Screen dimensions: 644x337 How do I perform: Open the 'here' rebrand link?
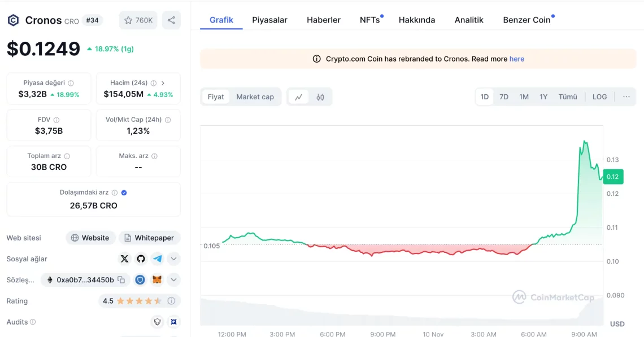tap(517, 59)
